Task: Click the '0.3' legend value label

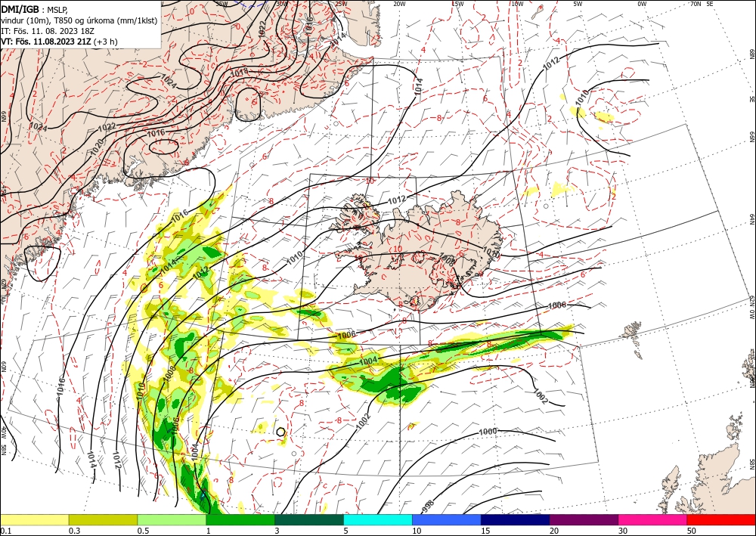Action: pyautogui.click(x=74, y=531)
